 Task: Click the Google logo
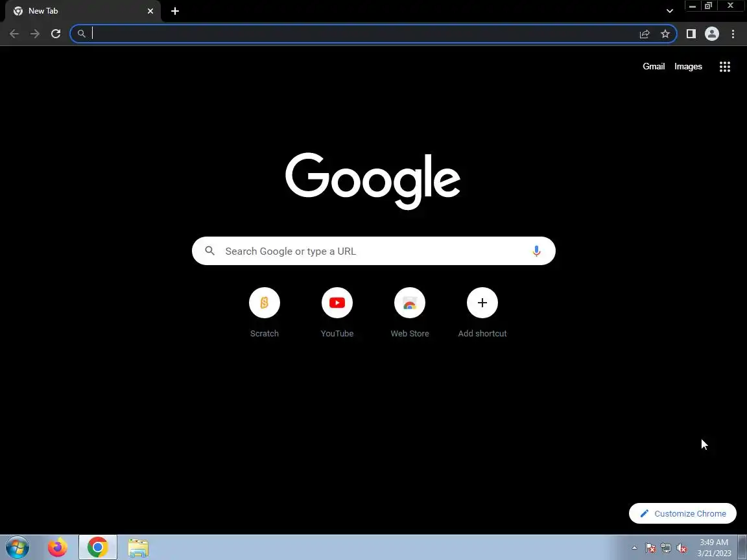click(x=373, y=180)
